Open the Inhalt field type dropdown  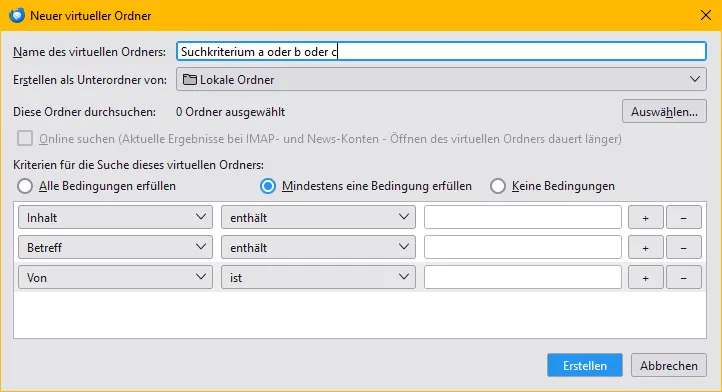coord(115,217)
